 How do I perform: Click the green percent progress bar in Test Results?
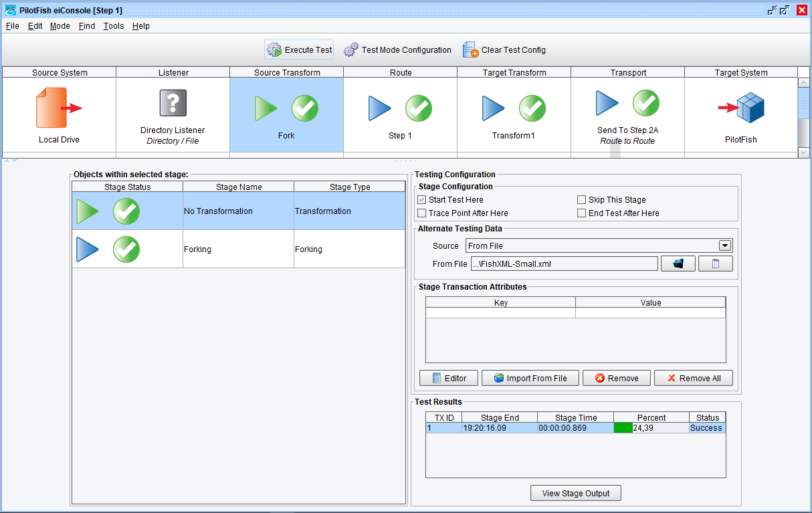click(623, 428)
